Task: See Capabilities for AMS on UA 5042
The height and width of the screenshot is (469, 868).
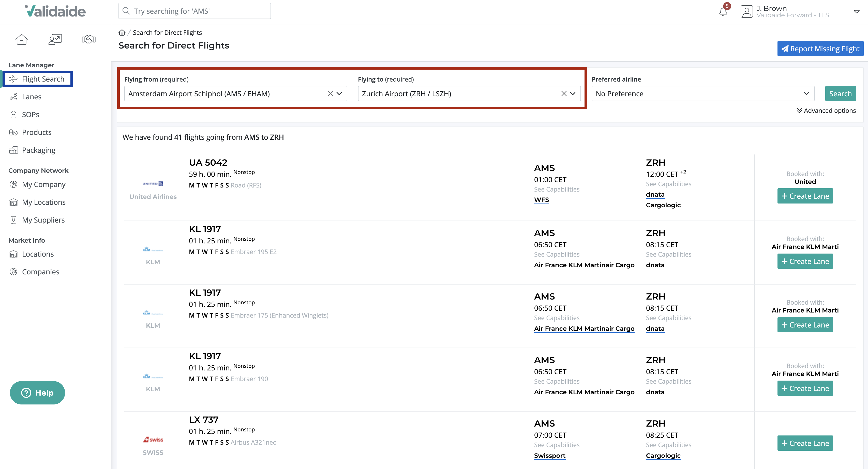Action: coord(557,189)
